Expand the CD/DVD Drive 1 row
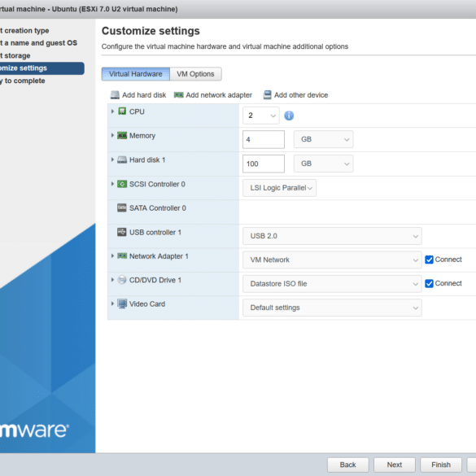This screenshot has width=476, height=476. pyautogui.click(x=112, y=280)
